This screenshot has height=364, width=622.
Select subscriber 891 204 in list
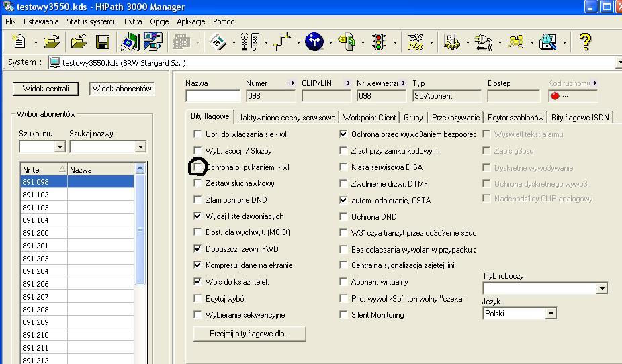click(x=77, y=271)
